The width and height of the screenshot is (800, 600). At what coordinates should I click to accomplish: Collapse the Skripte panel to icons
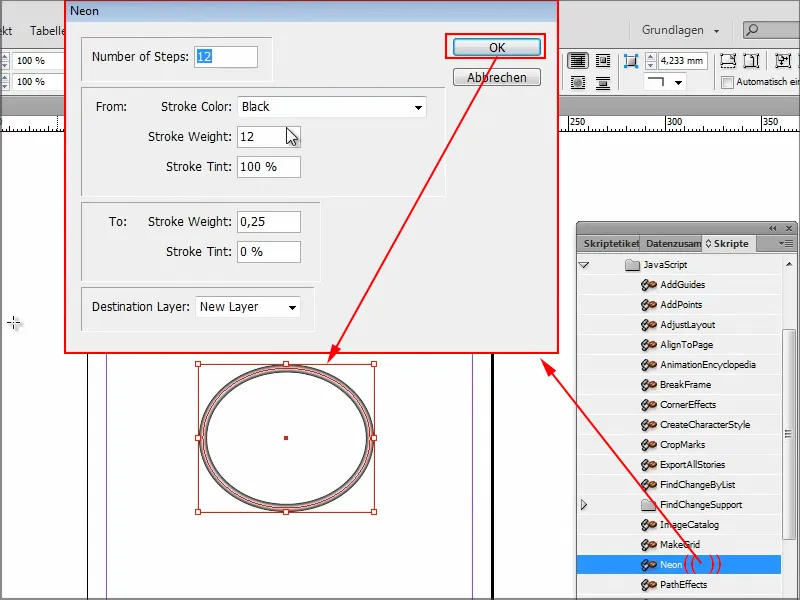pos(771,228)
